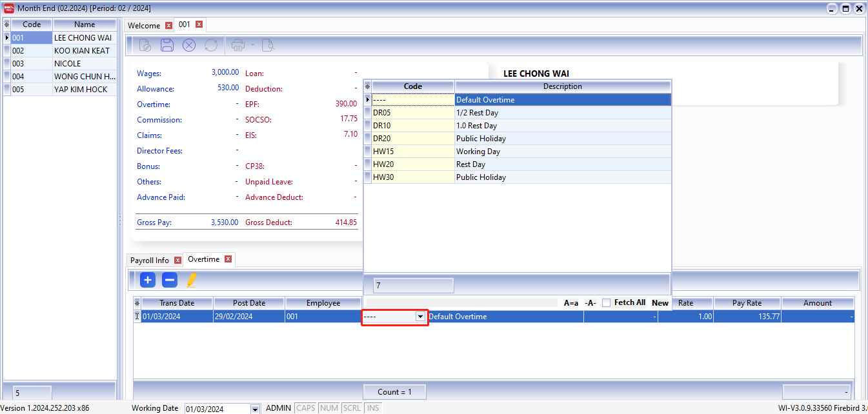The height and width of the screenshot is (414, 868).
Task: Click the yellow pencil edit icon
Action: (191, 280)
